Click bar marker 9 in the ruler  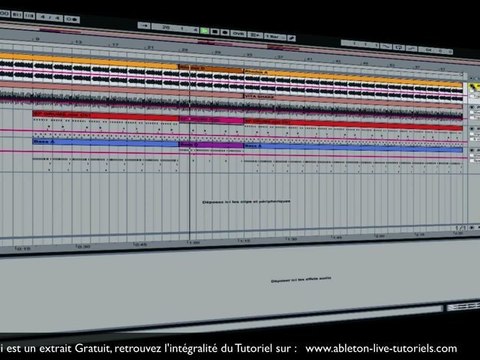(x=37, y=39)
